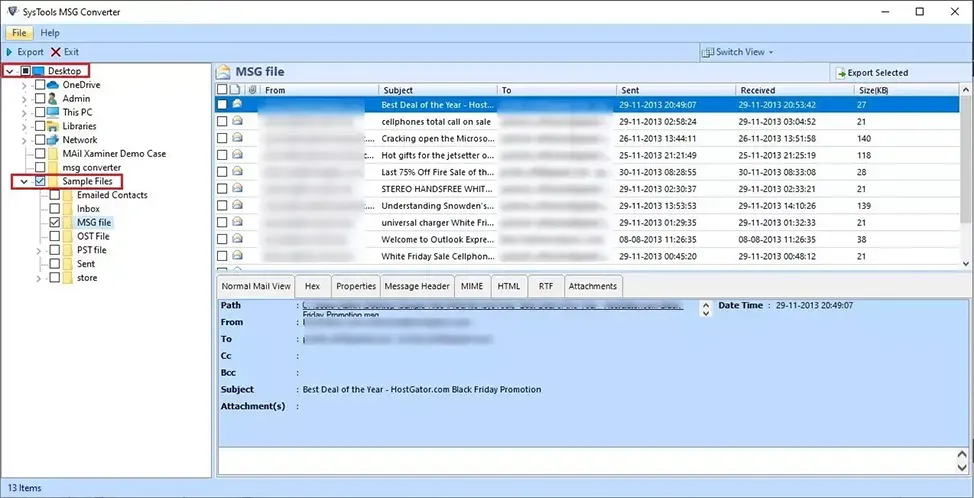
Task: Tick checkbox for Best Deal of the Year email
Action: (222, 105)
